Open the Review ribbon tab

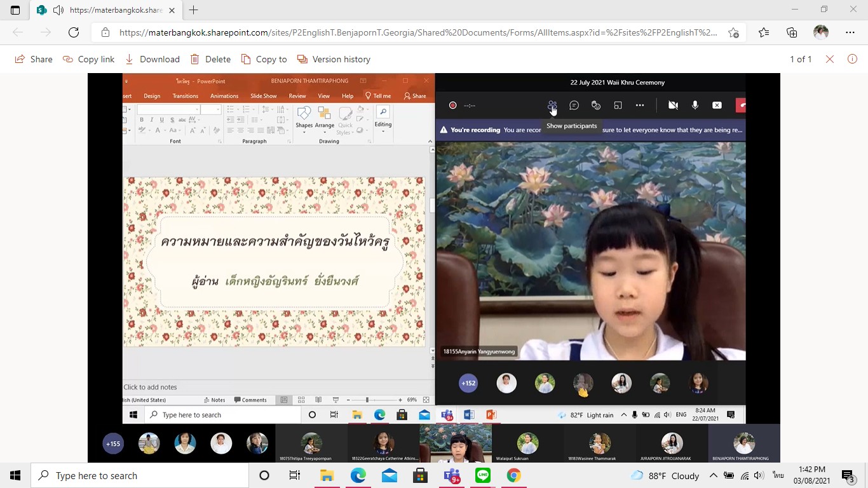point(297,96)
